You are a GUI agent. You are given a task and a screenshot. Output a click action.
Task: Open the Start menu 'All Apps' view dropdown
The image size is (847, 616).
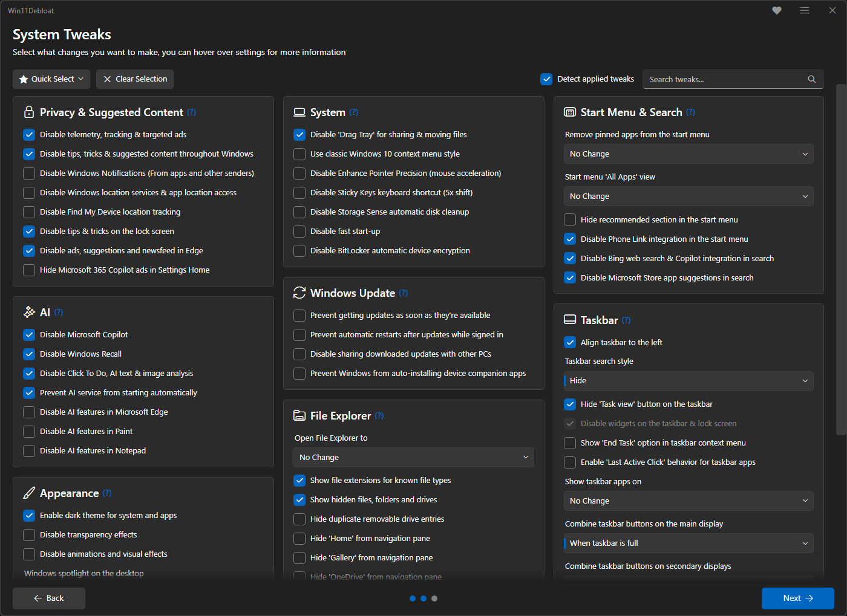point(688,196)
